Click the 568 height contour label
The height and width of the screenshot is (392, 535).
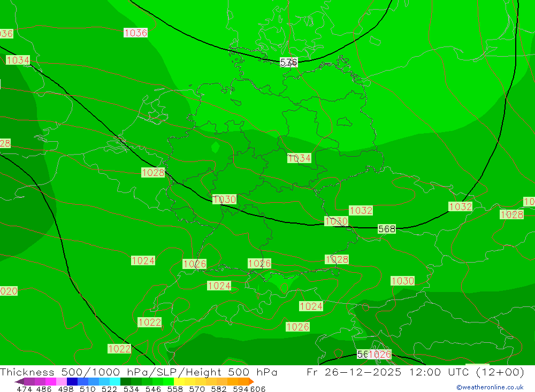(387, 229)
